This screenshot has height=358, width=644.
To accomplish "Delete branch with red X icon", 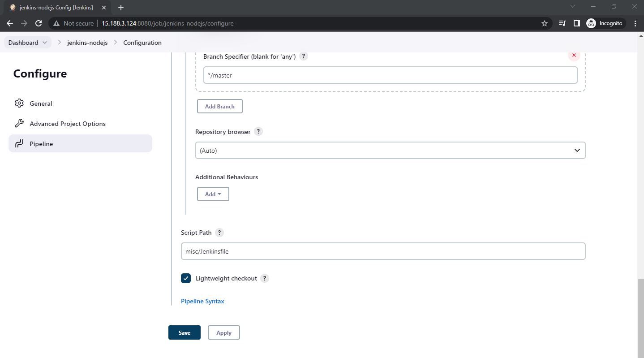I will tap(574, 56).
